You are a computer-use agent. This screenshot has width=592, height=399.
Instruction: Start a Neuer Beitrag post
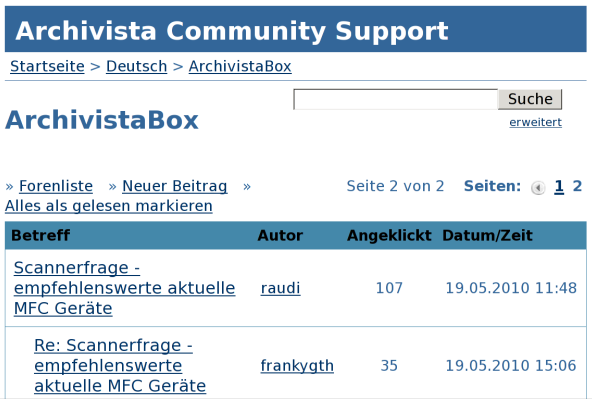coord(175,186)
